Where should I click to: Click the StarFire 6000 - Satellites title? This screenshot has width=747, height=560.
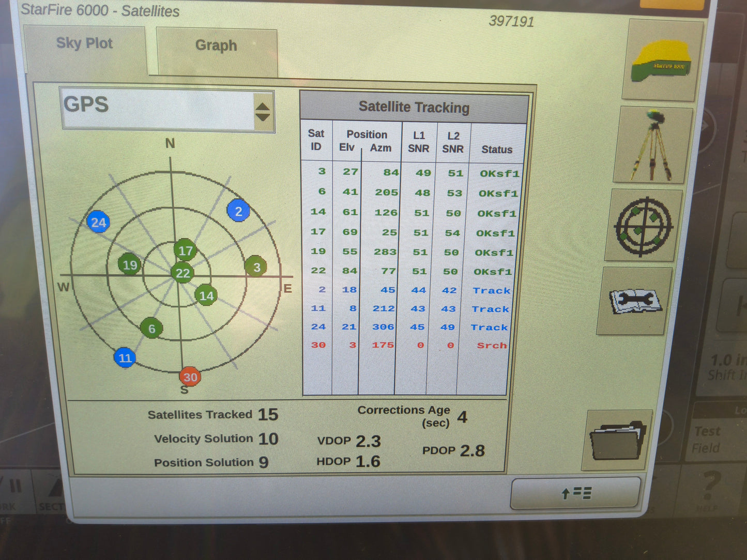(x=100, y=10)
